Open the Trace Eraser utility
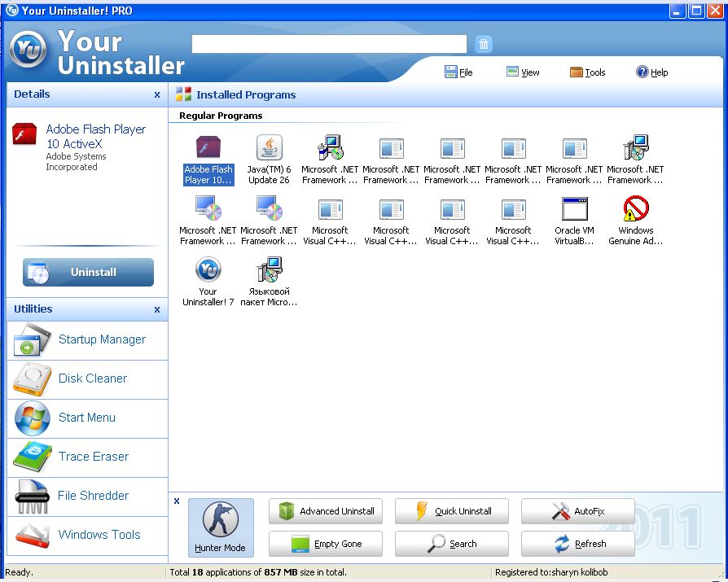The width and height of the screenshot is (728, 582). pos(87,457)
